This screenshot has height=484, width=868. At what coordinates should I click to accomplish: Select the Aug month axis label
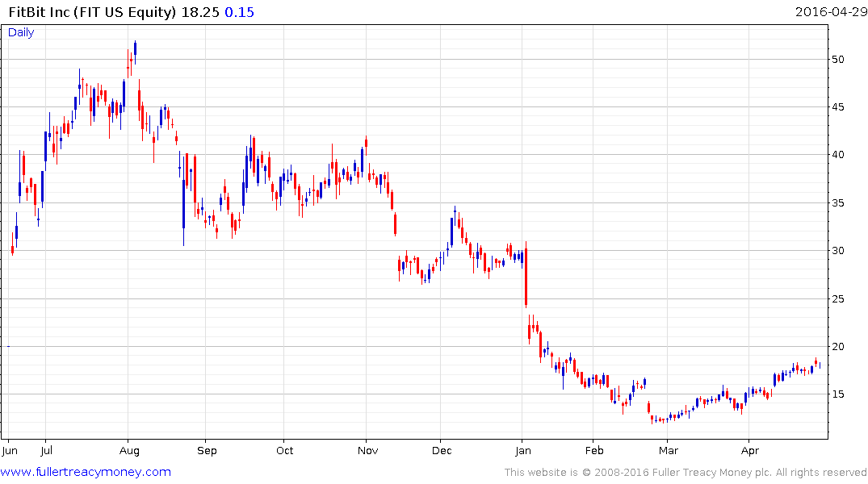point(129,451)
